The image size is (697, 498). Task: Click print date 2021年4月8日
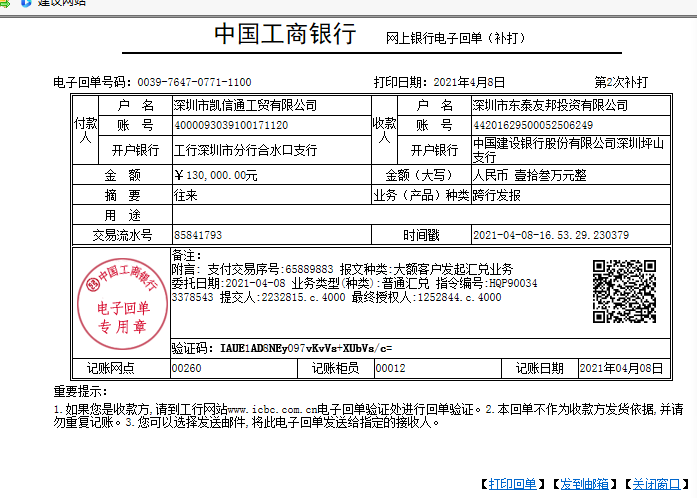[469, 82]
